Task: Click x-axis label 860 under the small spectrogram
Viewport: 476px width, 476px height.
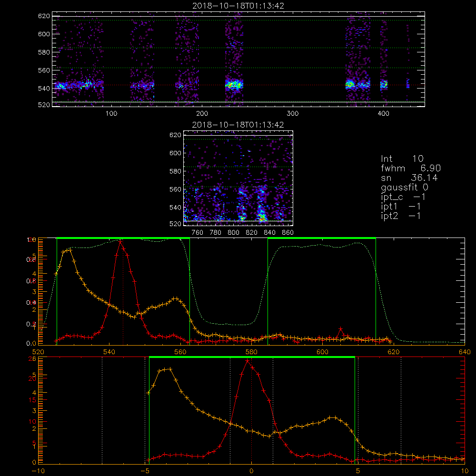Action: pos(288,233)
